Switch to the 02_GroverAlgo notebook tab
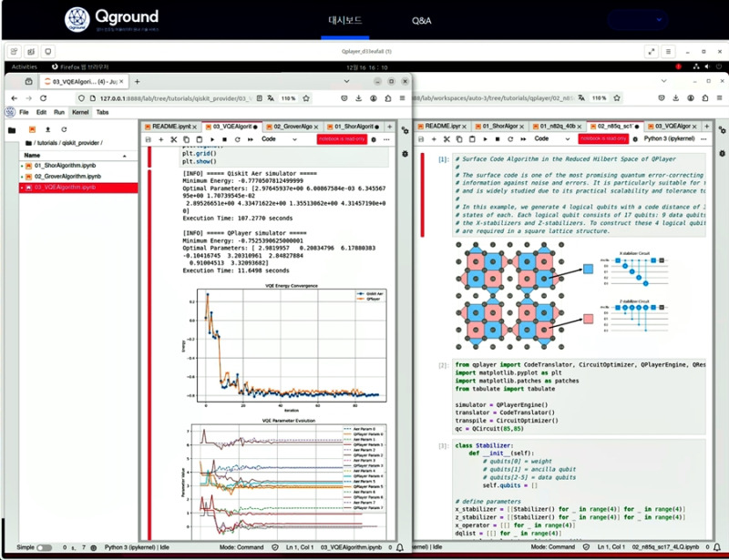 (x=293, y=127)
